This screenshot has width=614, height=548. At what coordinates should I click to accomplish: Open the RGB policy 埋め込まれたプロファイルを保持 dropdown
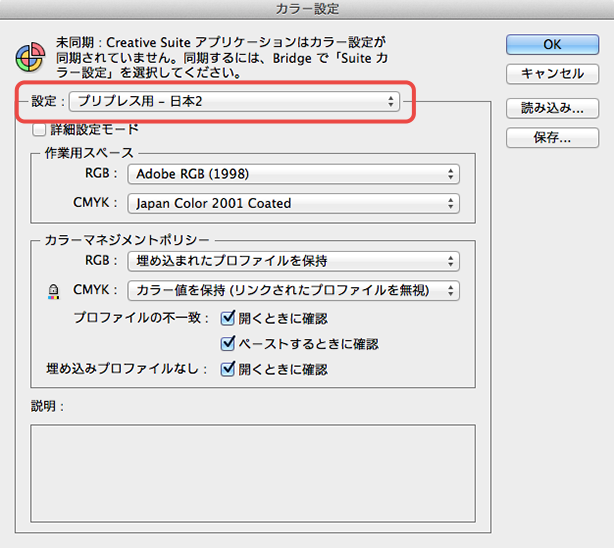pyautogui.click(x=293, y=261)
